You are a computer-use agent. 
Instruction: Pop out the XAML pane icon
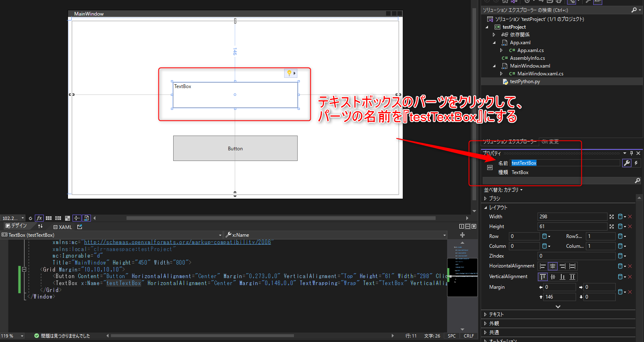click(x=79, y=227)
